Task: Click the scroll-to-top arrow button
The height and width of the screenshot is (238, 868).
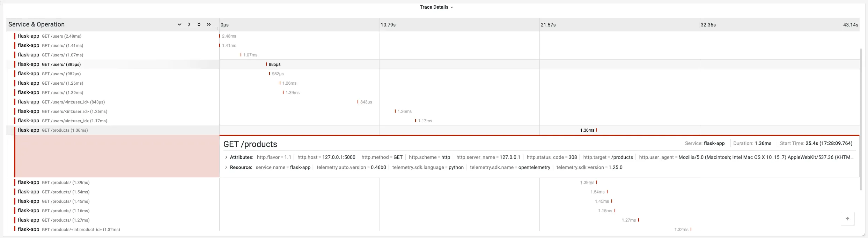Action: (847, 219)
